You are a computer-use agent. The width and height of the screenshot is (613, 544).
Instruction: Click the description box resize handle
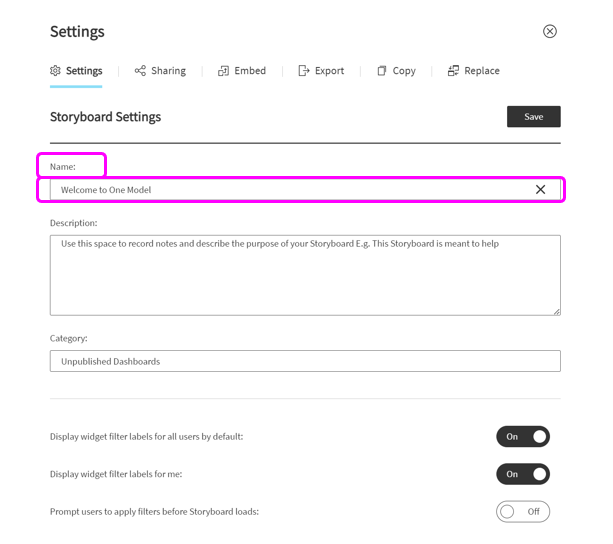pos(557,311)
